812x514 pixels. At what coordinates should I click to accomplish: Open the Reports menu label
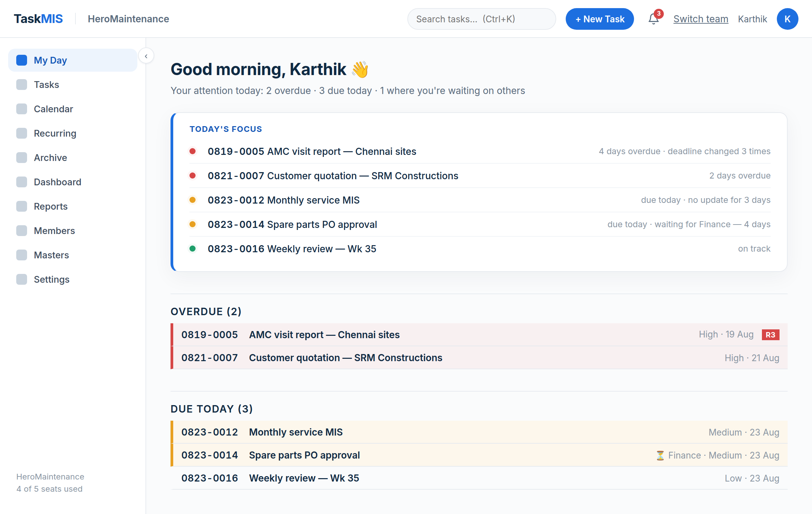pos(51,206)
